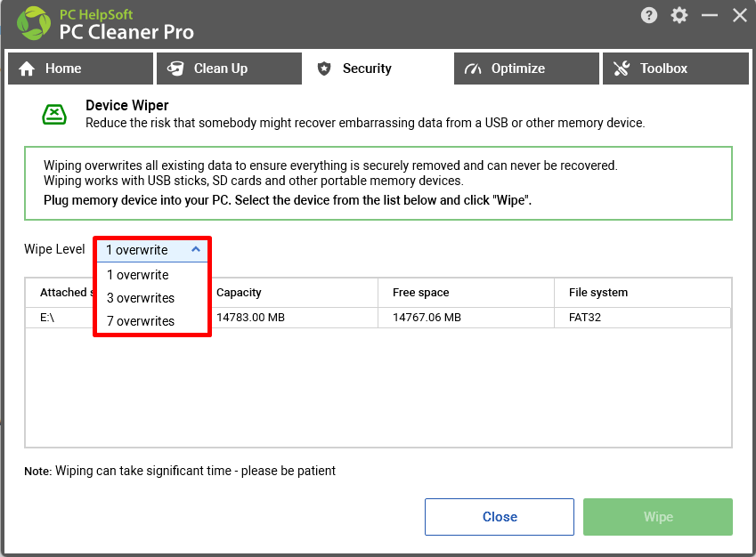Click the Device Wiper heading

(126, 105)
